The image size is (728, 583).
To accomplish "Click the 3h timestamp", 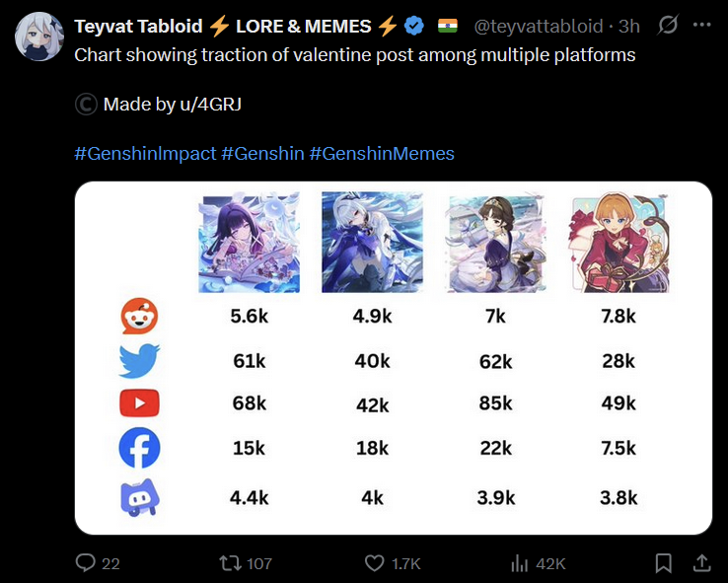I will click(629, 26).
